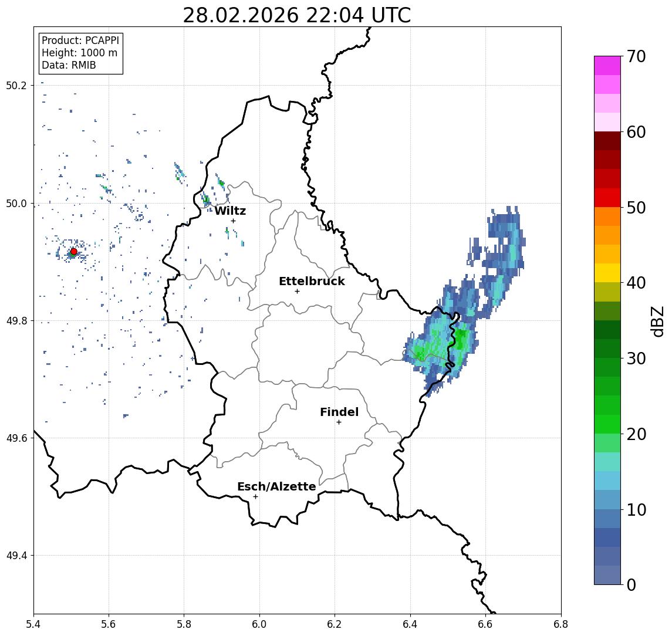Click the latitude axis label 49.8

click(x=16, y=321)
